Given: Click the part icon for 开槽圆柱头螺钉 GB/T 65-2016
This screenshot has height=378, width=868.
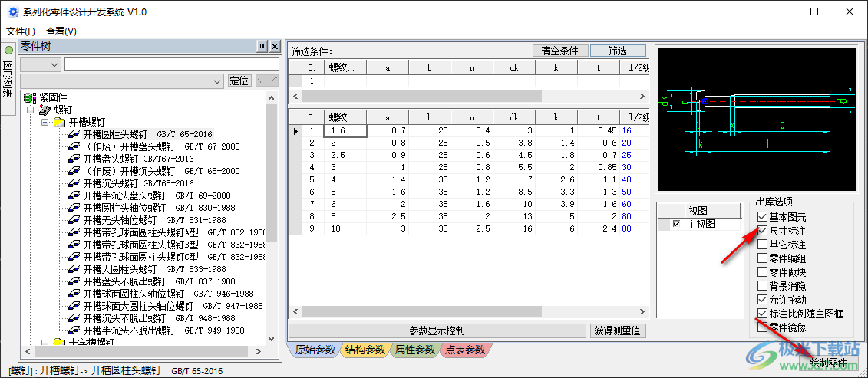Looking at the screenshot, I should coord(74,134).
